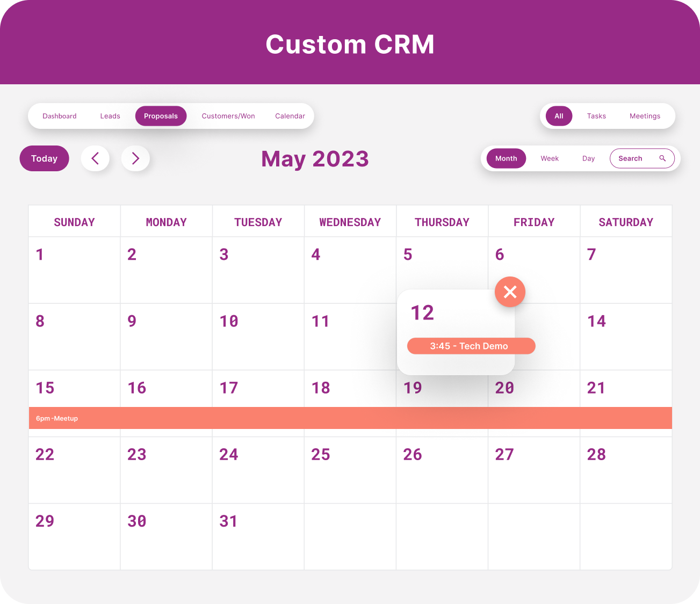Switch to Week view
This screenshot has width=700, height=604.
coord(550,158)
